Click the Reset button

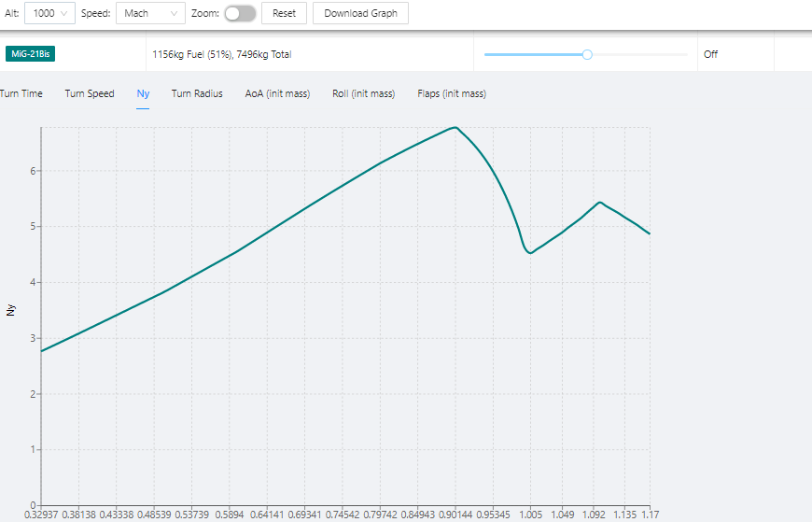tap(284, 13)
